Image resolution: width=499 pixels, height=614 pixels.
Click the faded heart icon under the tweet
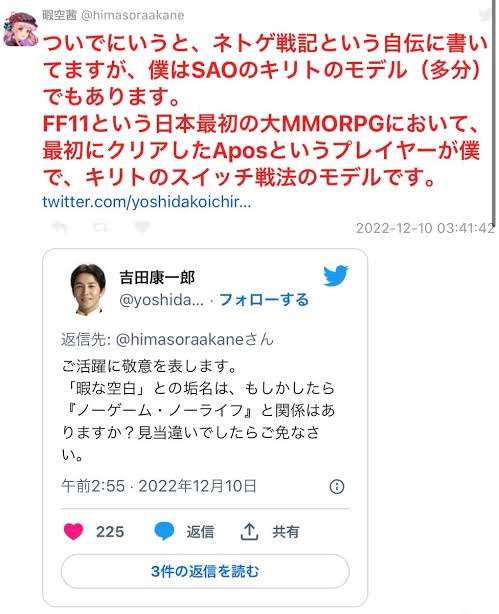click(x=142, y=226)
